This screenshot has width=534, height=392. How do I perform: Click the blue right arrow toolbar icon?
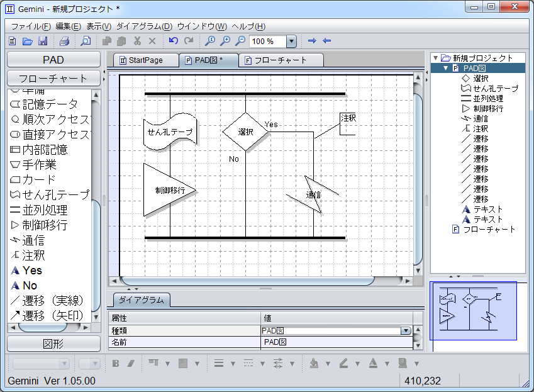(312, 41)
